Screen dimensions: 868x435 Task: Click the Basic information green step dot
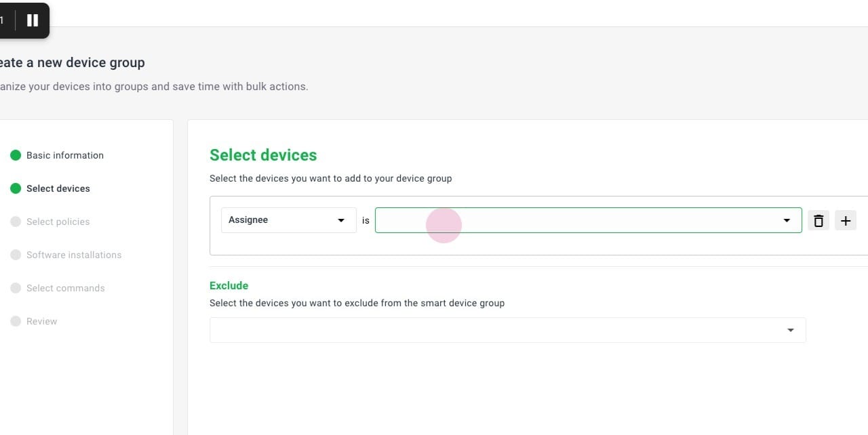(x=16, y=155)
